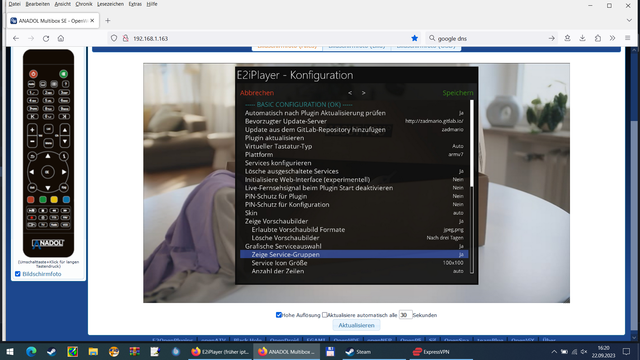Click the red power button on the remote
Image resolution: width=640 pixels, height=360 pixels.
(33, 74)
